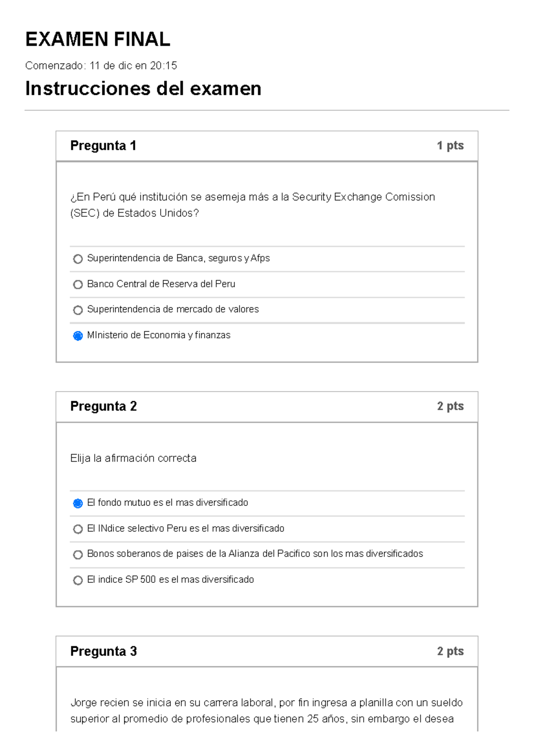Viewport: 534px width, 756px height.
Task: Click the selected MInisterio de Economia y finanzas radio
Action: [78, 335]
